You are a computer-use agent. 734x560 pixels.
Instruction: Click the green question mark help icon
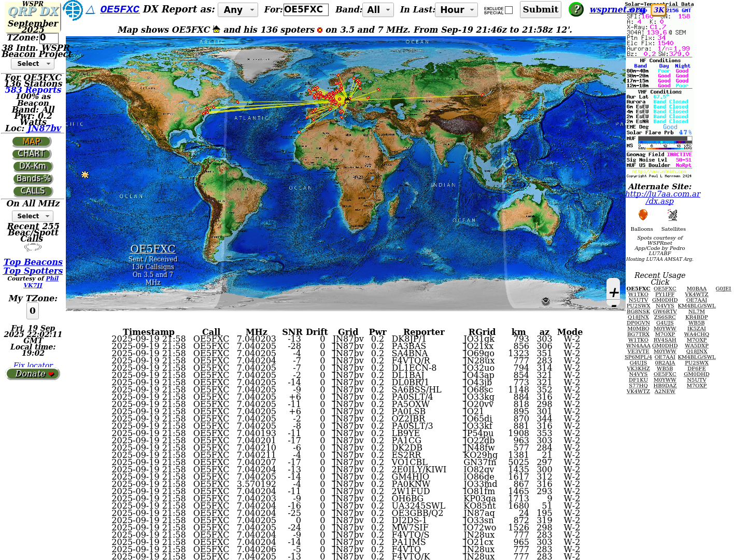pyautogui.click(x=575, y=9)
